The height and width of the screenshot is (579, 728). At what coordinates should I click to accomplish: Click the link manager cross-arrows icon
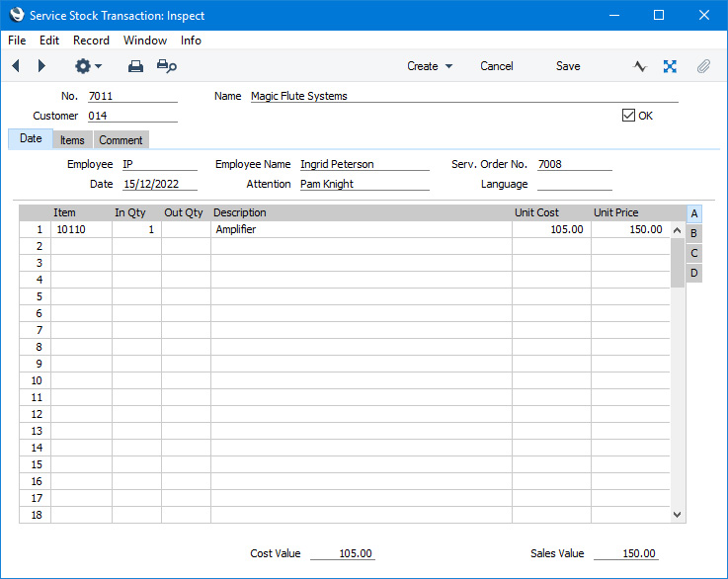(670, 66)
